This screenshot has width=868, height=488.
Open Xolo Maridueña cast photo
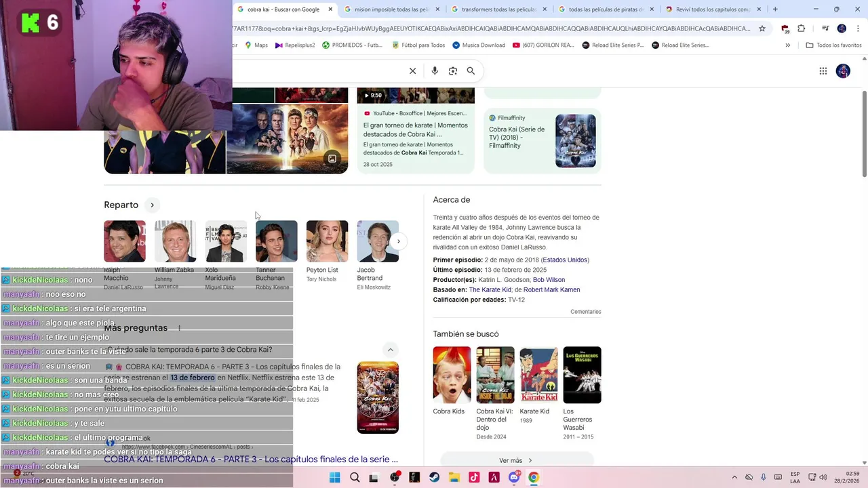pos(226,241)
